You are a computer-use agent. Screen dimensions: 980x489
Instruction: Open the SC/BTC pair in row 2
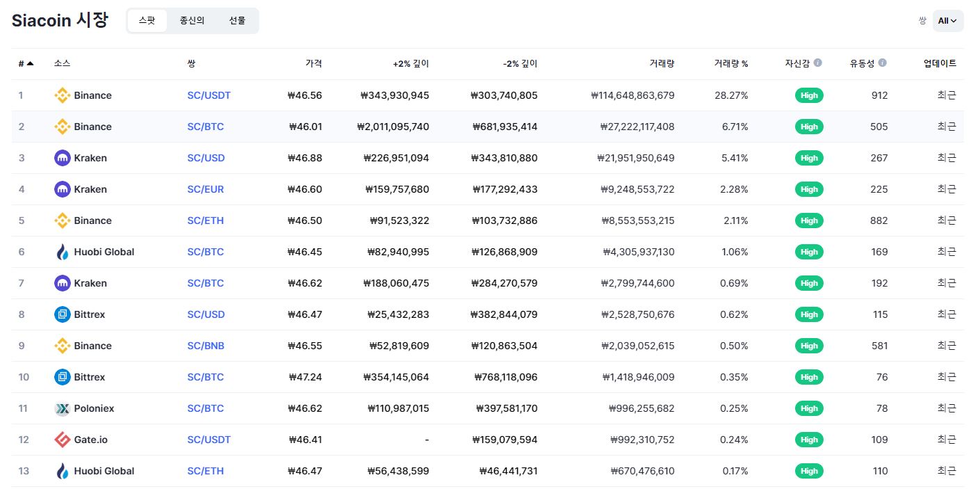[x=206, y=127]
